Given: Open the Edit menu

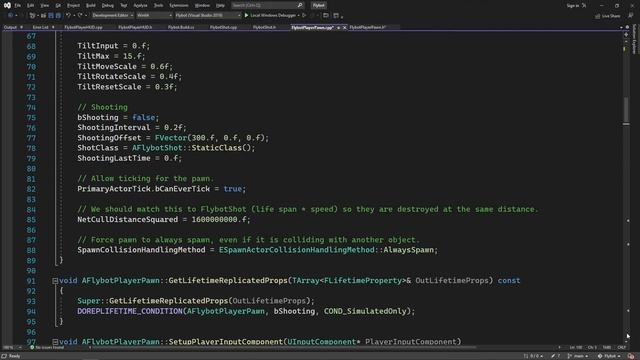Looking at the screenshot, I should click(x=31, y=5).
